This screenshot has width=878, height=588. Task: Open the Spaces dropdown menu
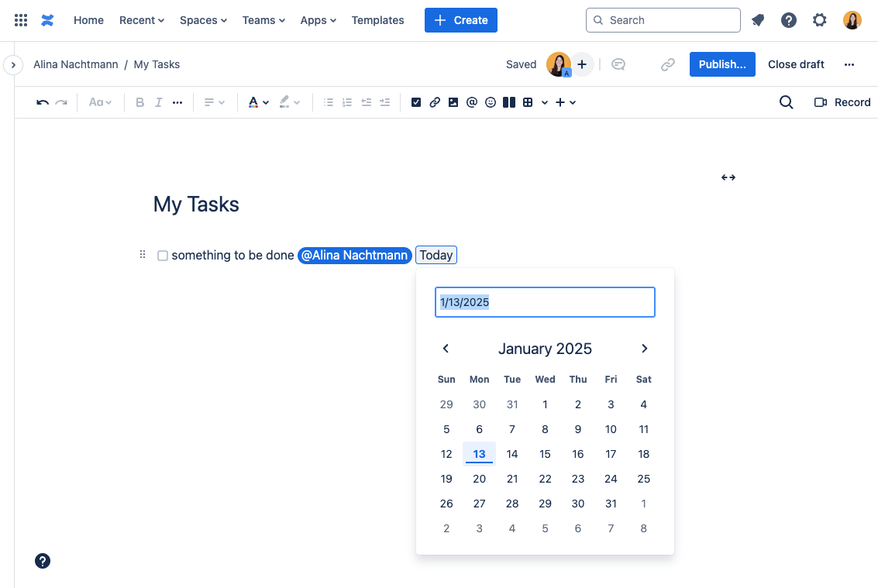pyautogui.click(x=203, y=20)
